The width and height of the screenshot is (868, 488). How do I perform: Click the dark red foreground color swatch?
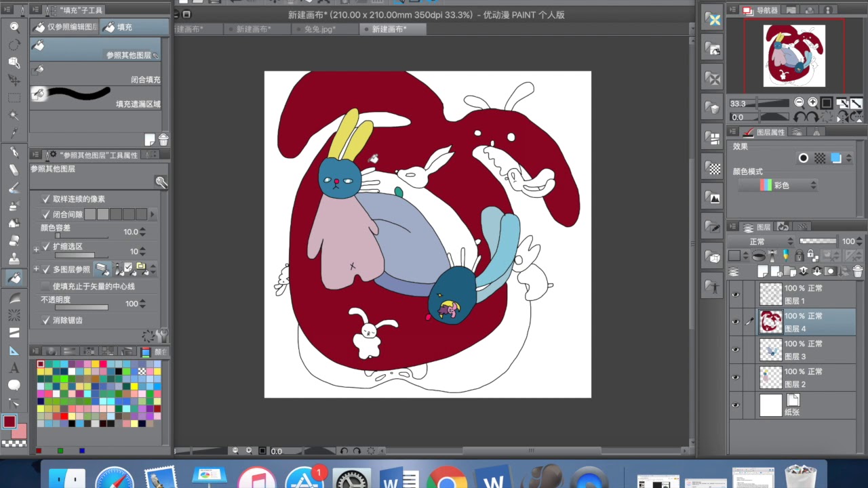point(9,422)
